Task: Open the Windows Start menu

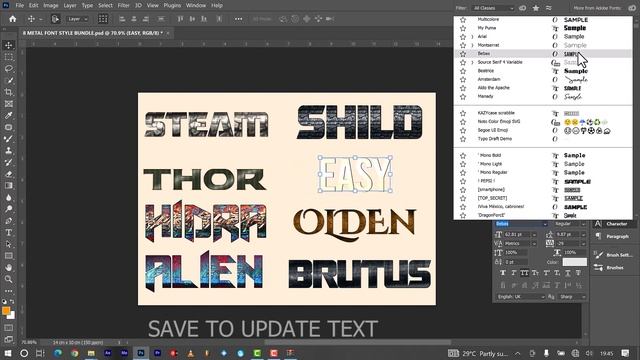Action: (x=8, y=353)
